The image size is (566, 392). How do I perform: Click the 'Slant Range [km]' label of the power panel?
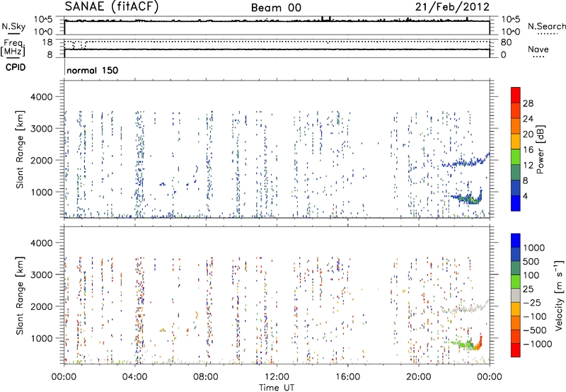tap(20, 149)
